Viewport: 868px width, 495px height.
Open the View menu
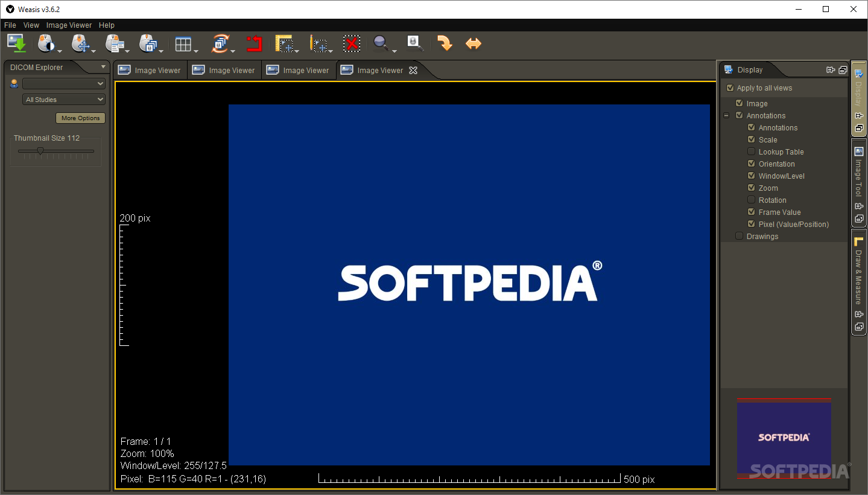(31, 25)
